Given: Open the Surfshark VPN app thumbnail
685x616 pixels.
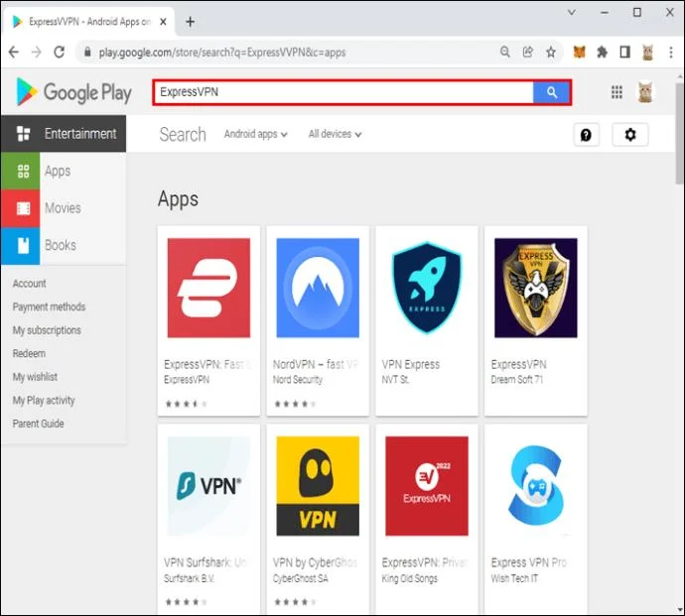Looking at the screenshot, I should [208, 486].
